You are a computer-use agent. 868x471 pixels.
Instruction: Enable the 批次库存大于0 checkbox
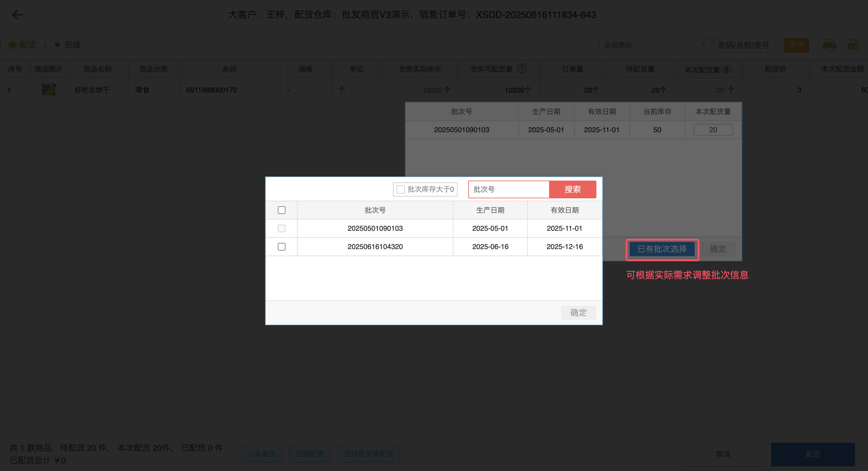pyautogui.click(x=400, y=189)
